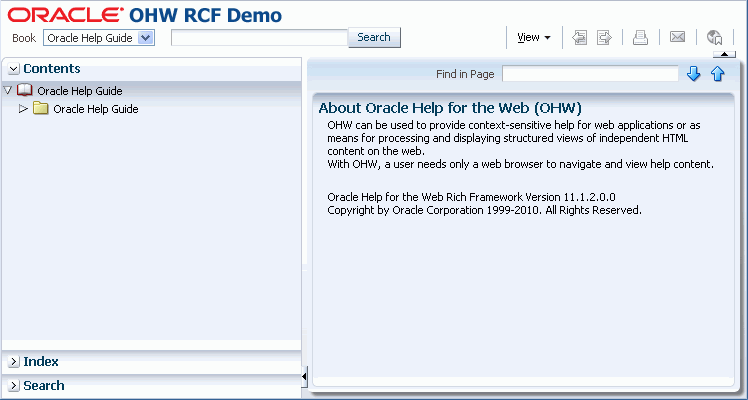Image resolution: width=748 pixels, height=400 pixels.
Task: Expand the Index panel
Action: click(14, 362)
